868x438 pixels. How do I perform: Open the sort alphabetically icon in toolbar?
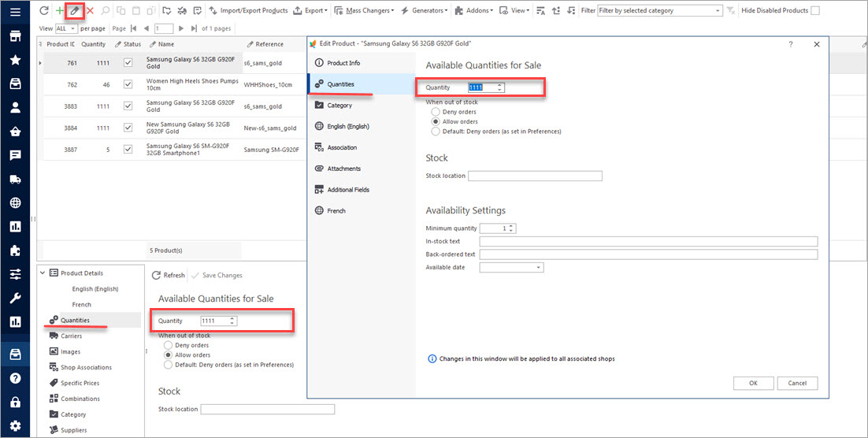pos(541,10)
